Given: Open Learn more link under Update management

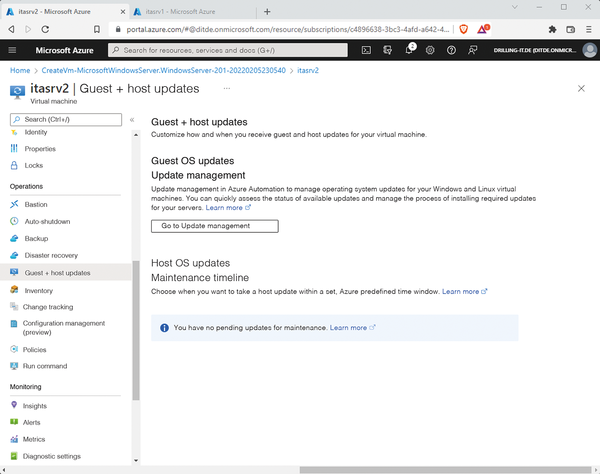Looking at the screenshot, I should click(x=228, y=208).
